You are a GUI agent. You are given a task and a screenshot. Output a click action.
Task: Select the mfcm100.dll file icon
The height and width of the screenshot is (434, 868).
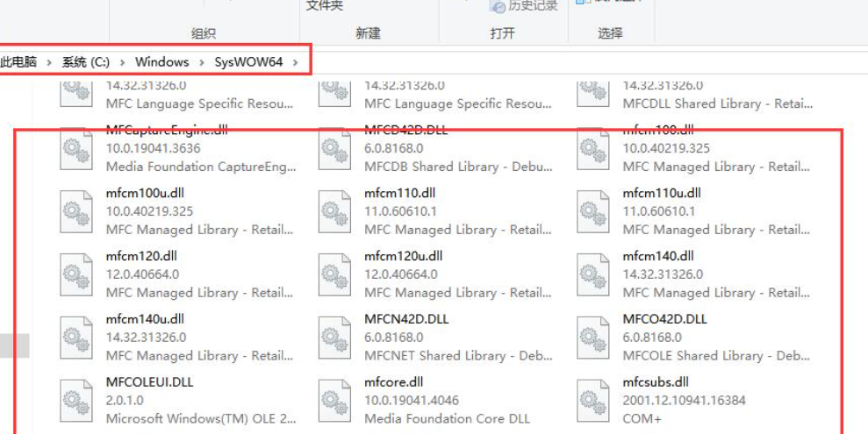pyautogui.click(x=593, y=150)
